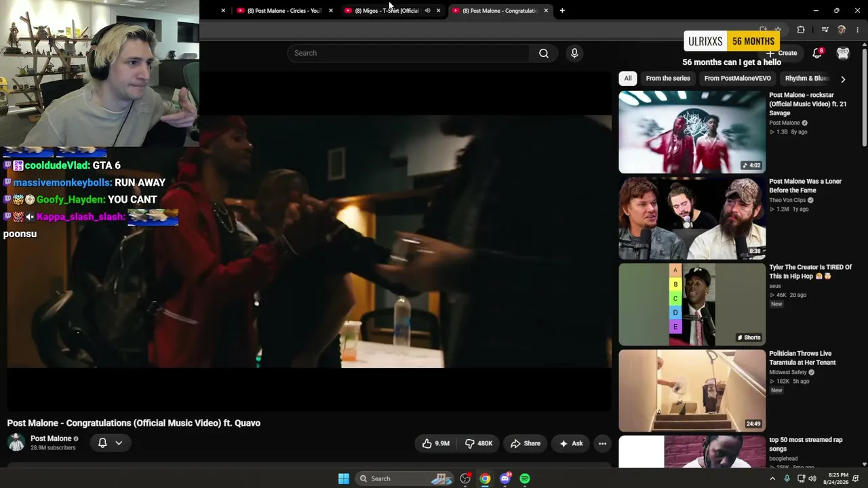Select the From PostMaloneVEVO chip
This screenshot has width=868, height=488.
(737, 79)
